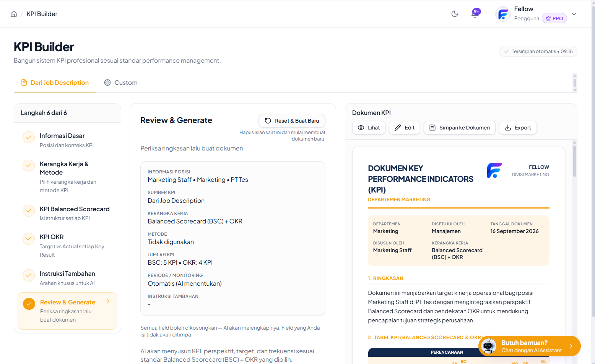The image size is (595, 364).
Task: Click KPI OKR completed check icon
Action: coord(29,238)
